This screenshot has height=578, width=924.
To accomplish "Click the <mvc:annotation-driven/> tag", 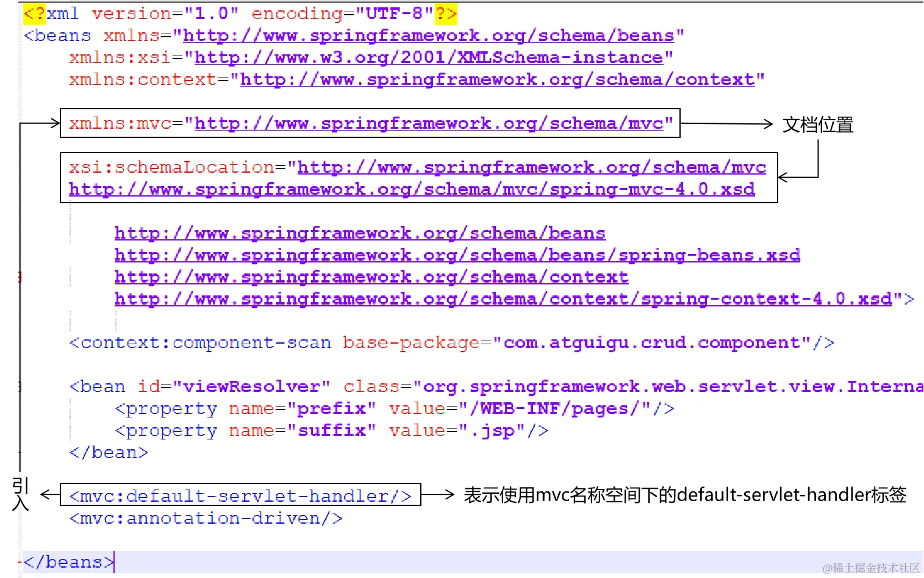I will tap(206, 519).
